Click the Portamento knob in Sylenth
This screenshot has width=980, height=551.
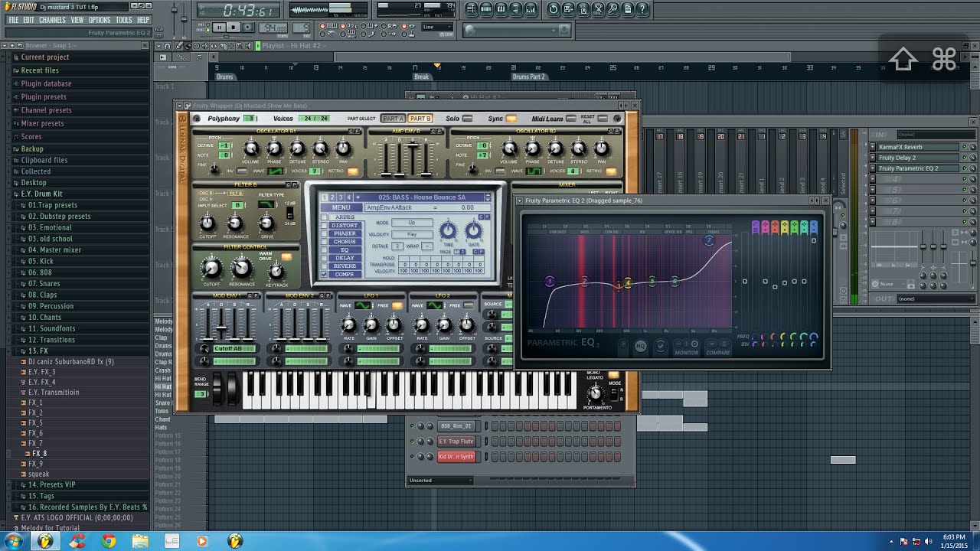click(595, 393)
